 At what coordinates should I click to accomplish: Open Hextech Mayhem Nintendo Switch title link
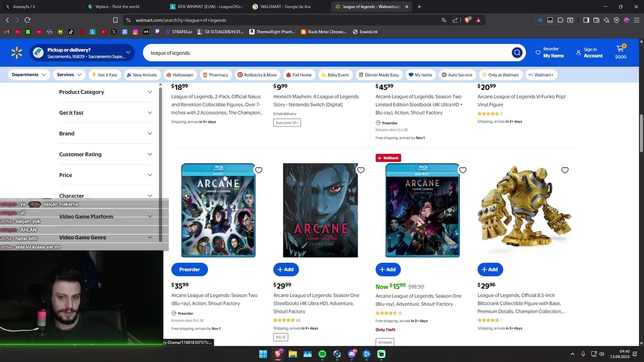pos(316,101)
